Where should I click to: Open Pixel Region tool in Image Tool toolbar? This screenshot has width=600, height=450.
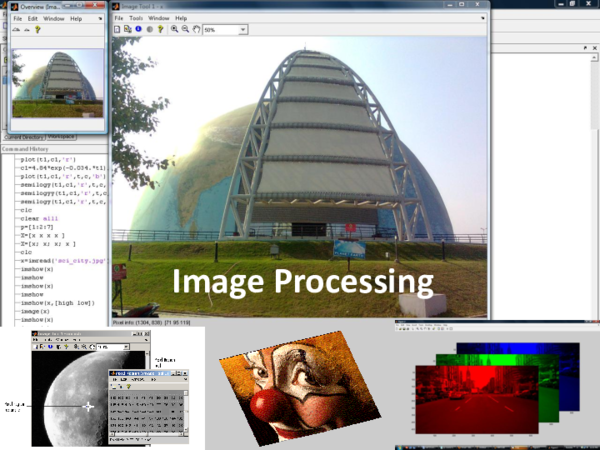point(128,29)
